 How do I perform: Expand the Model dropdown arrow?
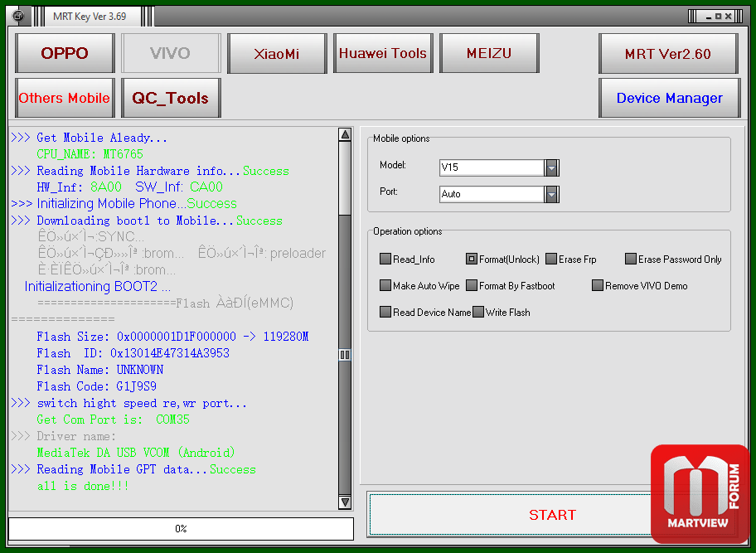point(551,167)
